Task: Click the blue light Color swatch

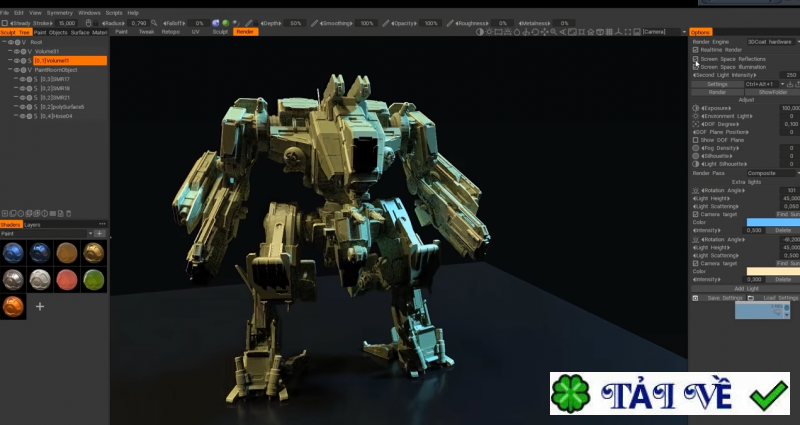Action: point(773,222)
